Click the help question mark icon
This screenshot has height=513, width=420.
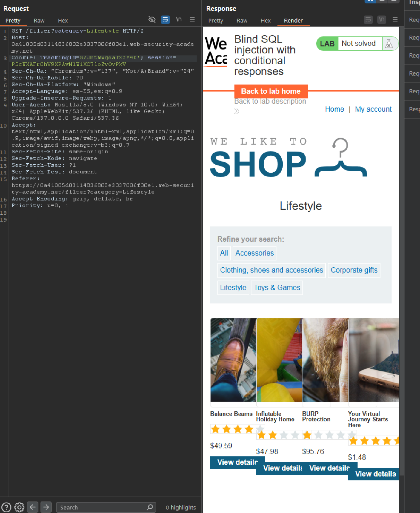[7, 507]
